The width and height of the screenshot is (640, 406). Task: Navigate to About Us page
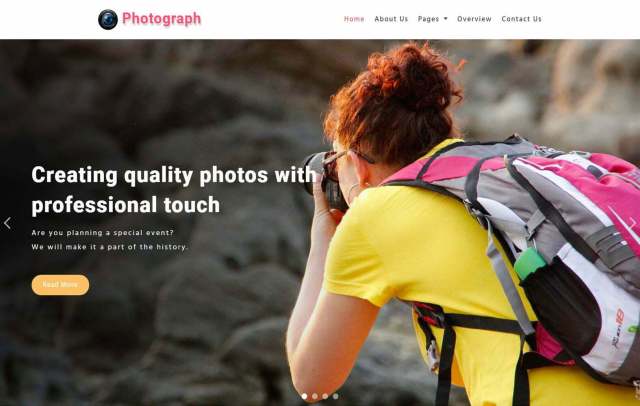coord(391,19)
